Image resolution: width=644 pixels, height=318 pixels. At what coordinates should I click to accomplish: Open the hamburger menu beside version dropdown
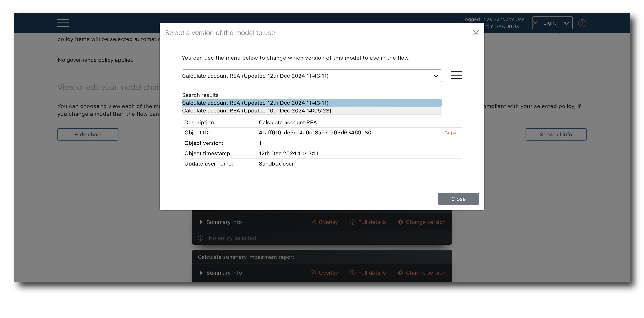pos(456,75)
